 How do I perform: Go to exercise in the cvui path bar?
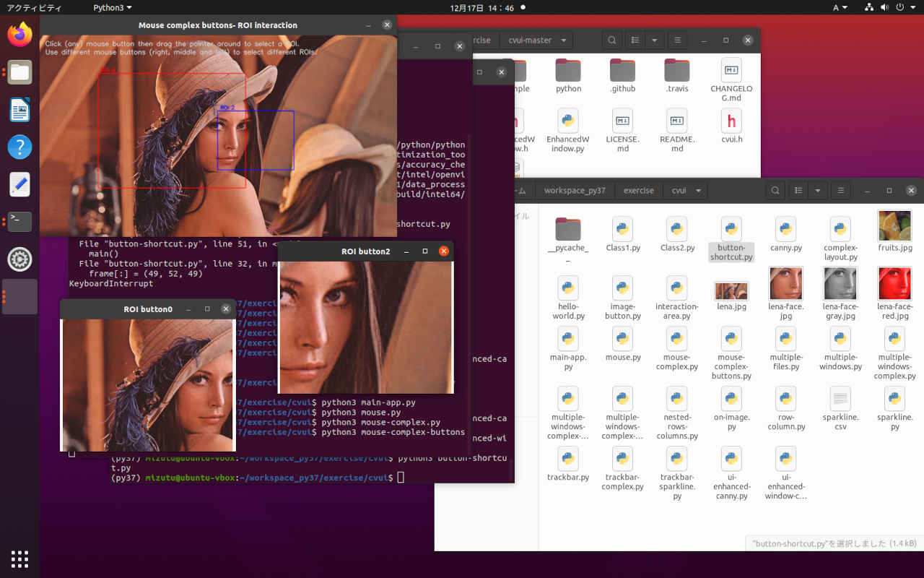tap(638, 191)
